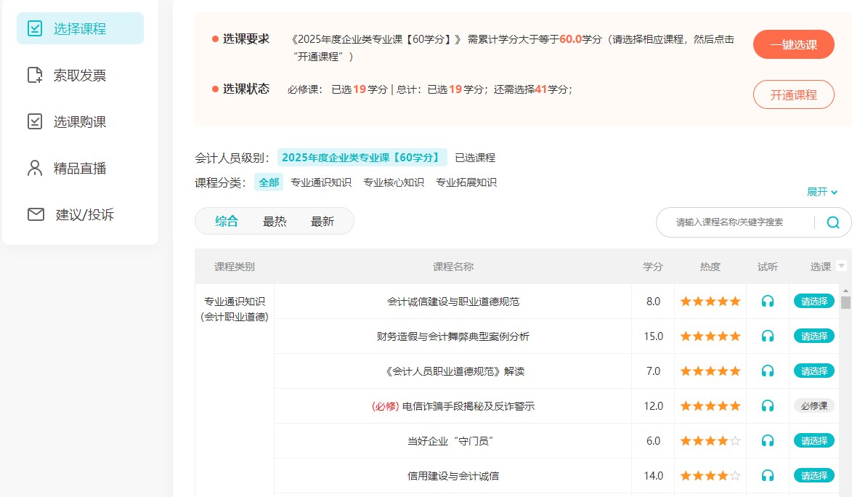The image size is (868, 497).
Task: Click the star rating of 当好企业守门员
Action: pyautogui.click(x=710, y=440)
